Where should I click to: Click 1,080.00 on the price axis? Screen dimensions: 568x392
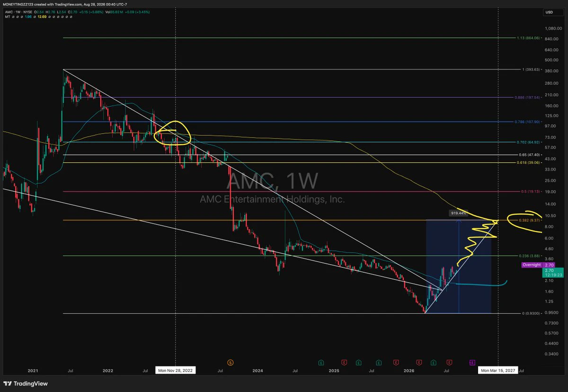point(553,28)
